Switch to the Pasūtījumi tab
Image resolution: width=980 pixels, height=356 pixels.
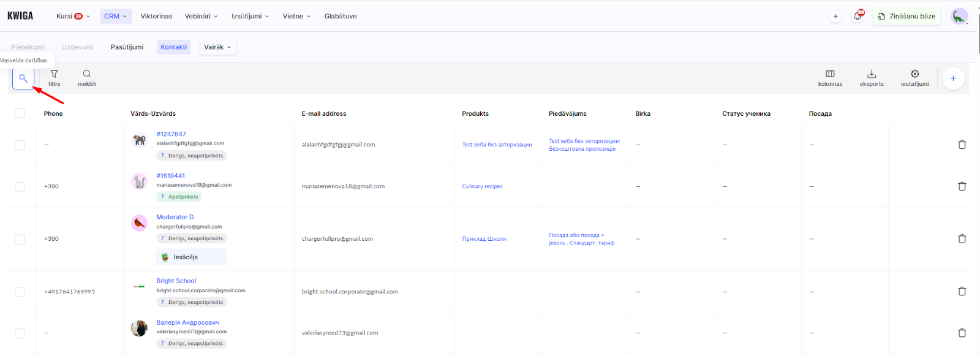pyautogui.click(x=127, y=47)
